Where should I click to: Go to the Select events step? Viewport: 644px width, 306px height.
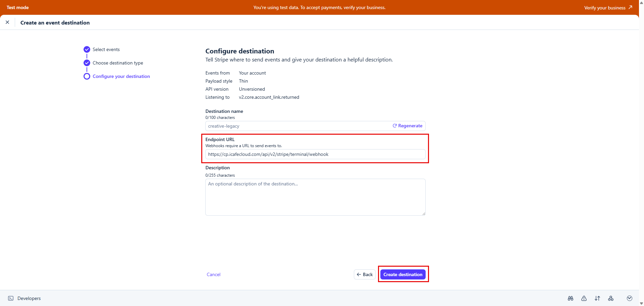pos(106,49)
